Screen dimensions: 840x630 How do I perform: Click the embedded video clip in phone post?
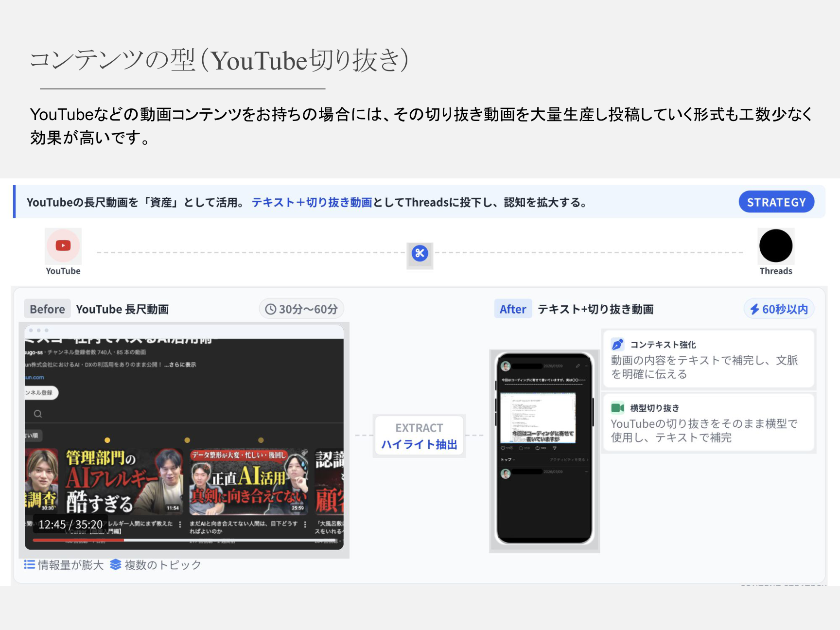point(538,418)
